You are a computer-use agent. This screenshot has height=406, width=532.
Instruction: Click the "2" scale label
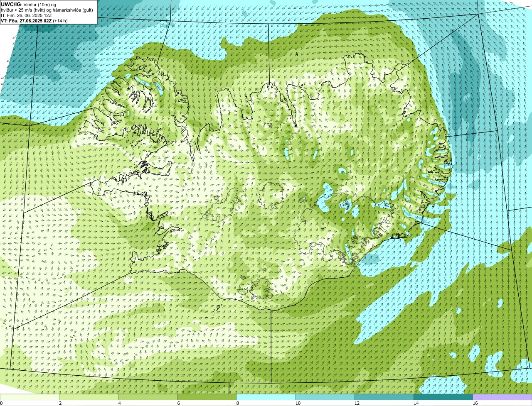click(60, 403)
